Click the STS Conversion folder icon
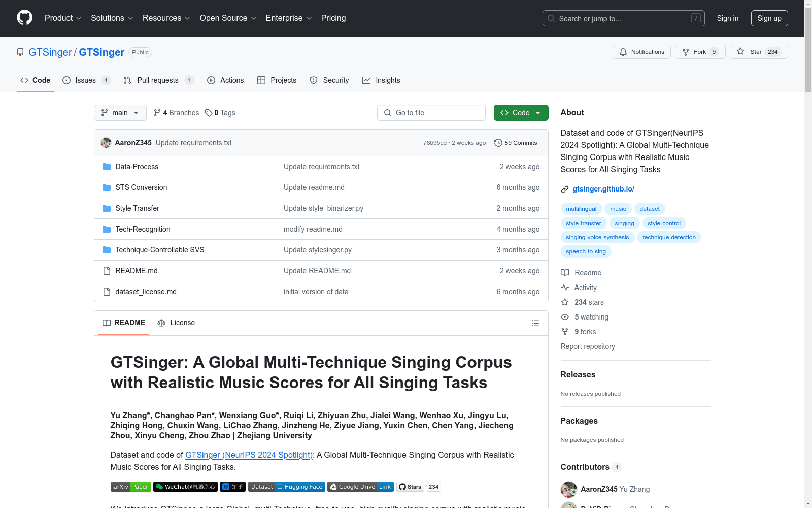This screenshot has width=812, height=508. pos(107,187)
